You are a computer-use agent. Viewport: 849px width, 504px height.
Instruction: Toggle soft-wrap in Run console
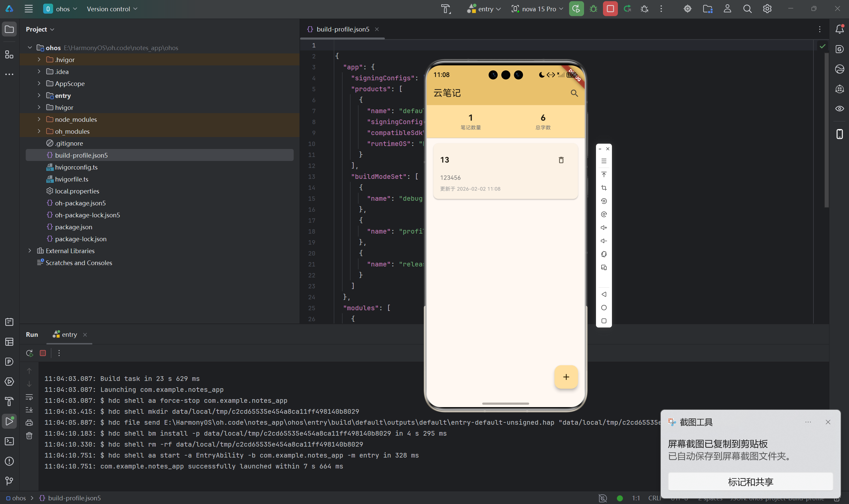click(x=29, y=397)
